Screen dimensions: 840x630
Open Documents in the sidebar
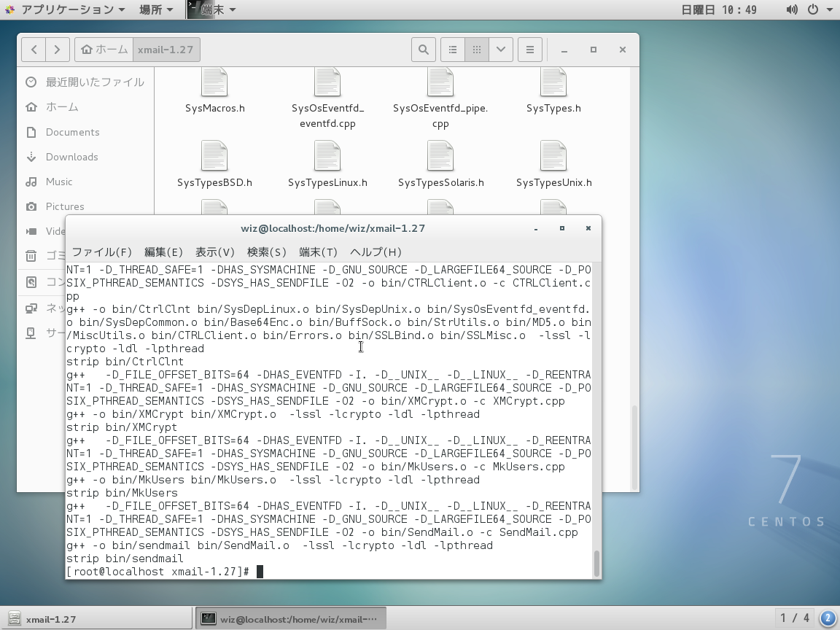[x=86, y=132]
